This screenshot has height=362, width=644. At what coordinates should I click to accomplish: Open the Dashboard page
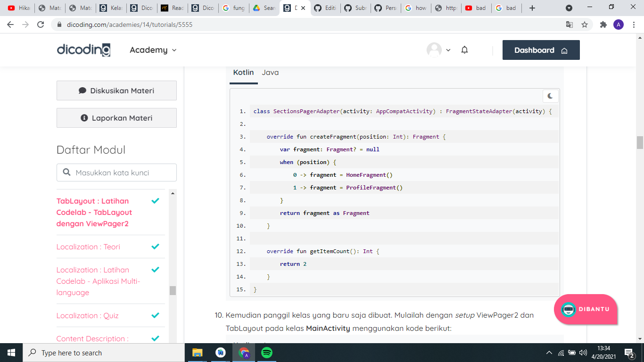tap(541, 49)
